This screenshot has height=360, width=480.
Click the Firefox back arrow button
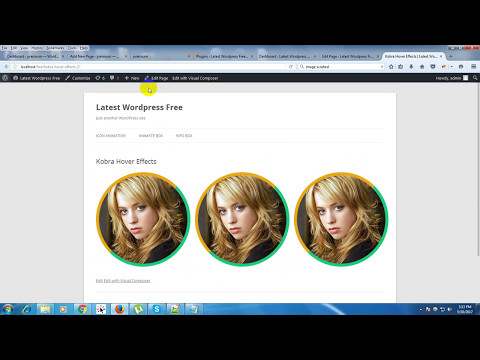click(x=7, y=67)
